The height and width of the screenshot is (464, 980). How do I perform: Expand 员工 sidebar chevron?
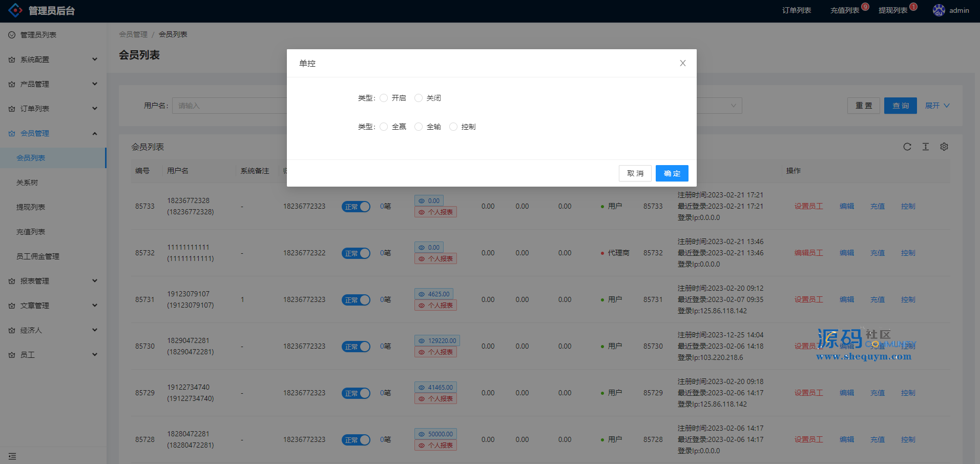(x=95, y=355)
